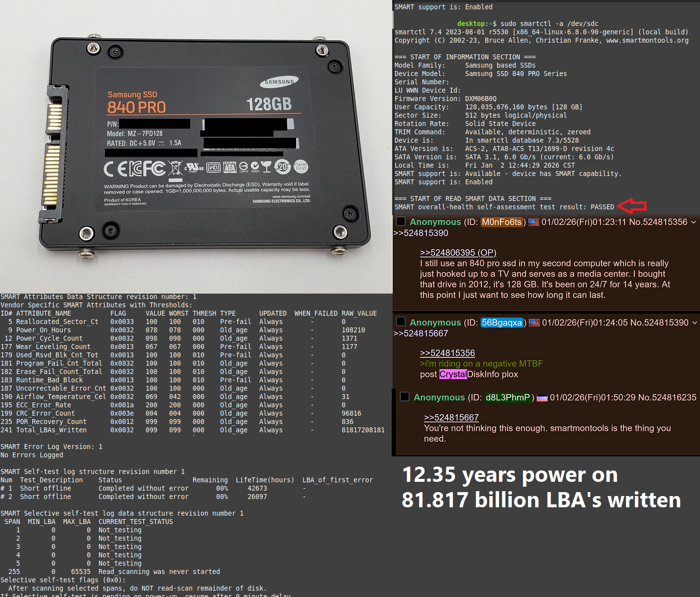Click the raw value 1371
The width and height of the screenshot is (700, 597).
350,338
